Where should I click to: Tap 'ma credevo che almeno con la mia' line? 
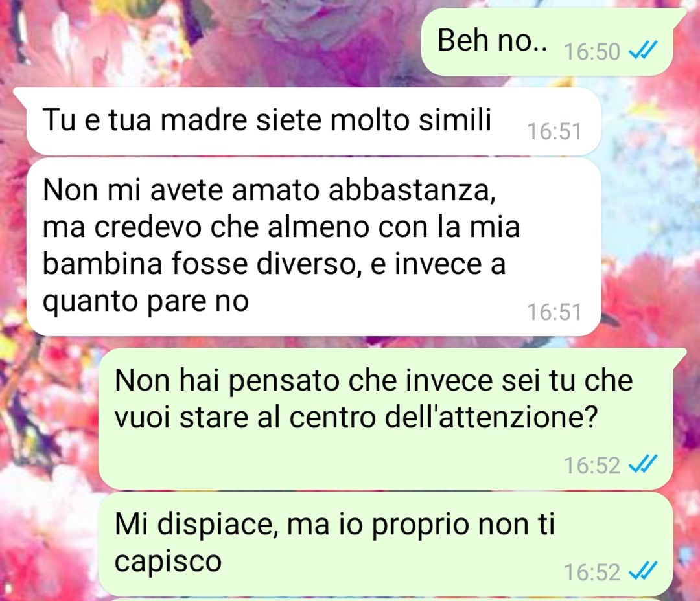click(x=281, y=226)
